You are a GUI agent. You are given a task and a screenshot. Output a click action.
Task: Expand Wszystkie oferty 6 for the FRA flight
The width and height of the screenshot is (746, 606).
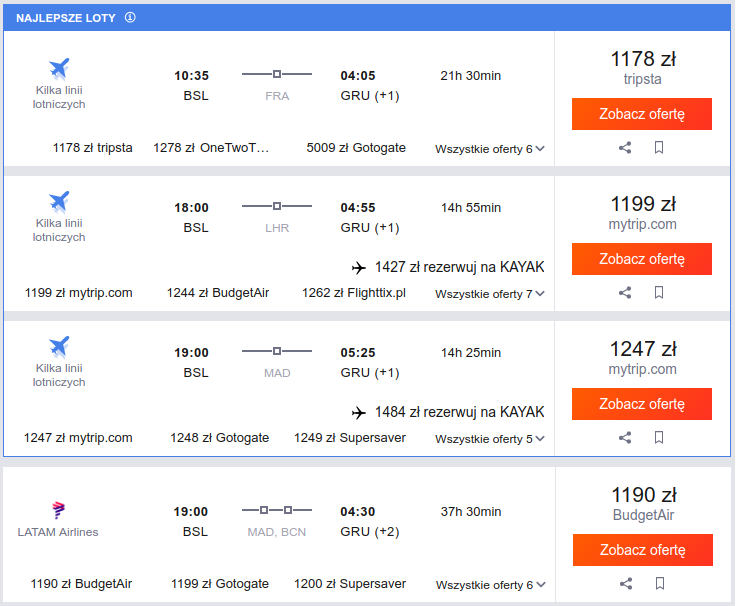[x=490, y=149]
